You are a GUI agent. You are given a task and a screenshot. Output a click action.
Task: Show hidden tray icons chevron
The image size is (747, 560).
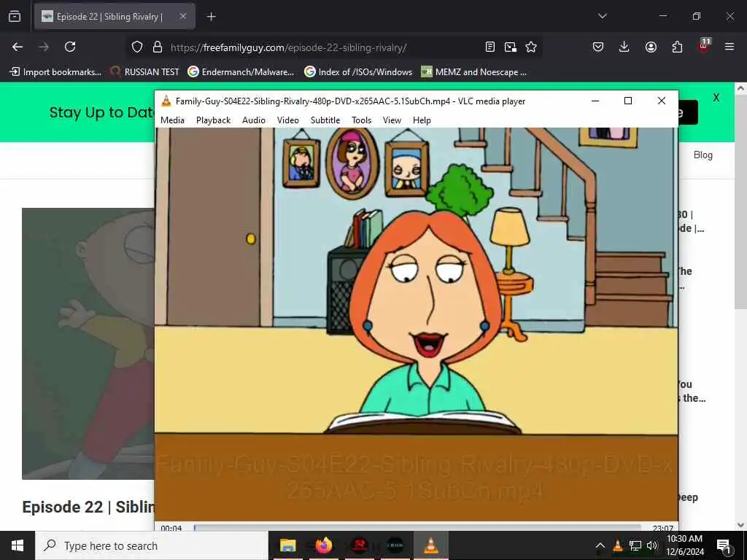tap(600, 545)
